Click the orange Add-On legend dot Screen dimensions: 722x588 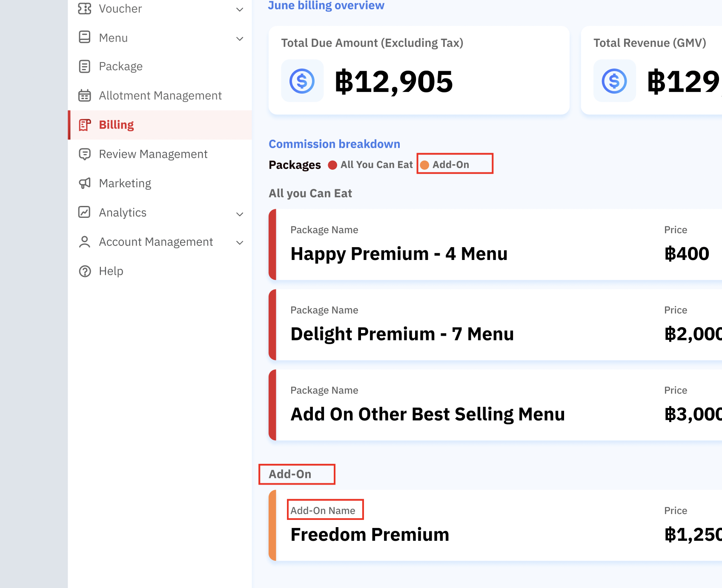[x=424, y=165]
